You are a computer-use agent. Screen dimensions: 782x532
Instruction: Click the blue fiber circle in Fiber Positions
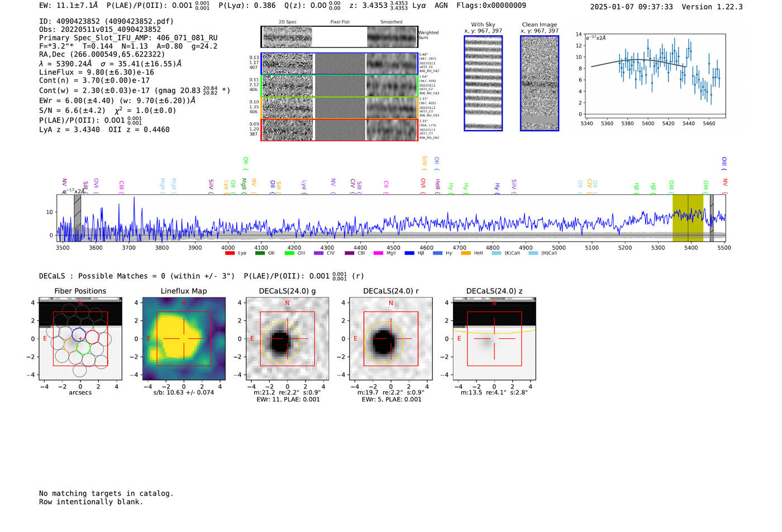coord(79,335)
